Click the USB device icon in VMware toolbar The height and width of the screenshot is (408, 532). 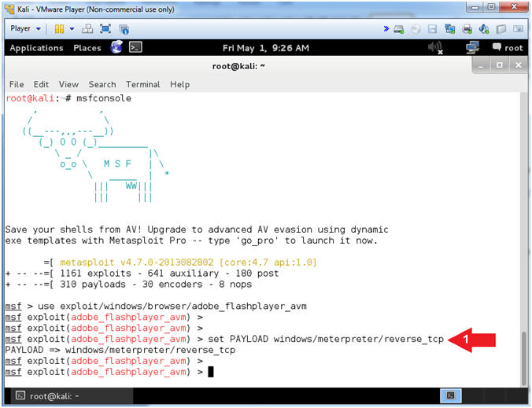click(501, 29)
